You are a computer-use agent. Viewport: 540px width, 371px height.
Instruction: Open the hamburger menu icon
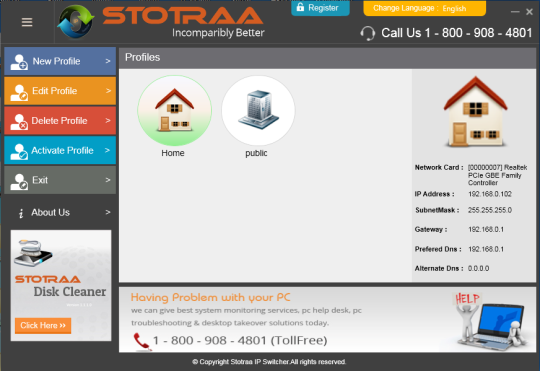click(27, 22)
